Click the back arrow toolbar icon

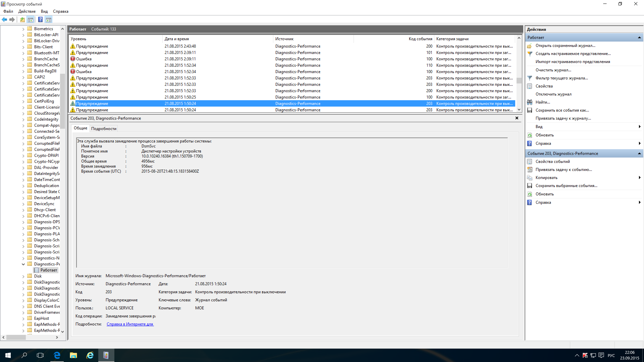tap(5, 19)
